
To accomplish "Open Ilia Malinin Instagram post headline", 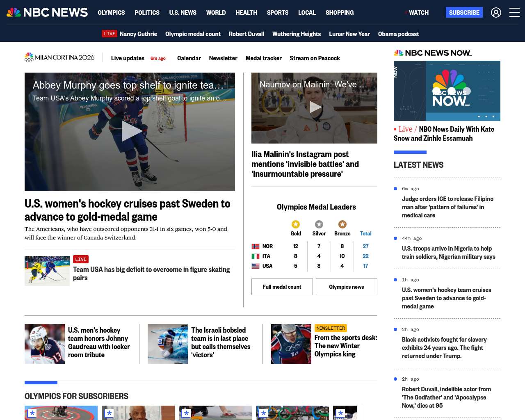I will (305, 164).
